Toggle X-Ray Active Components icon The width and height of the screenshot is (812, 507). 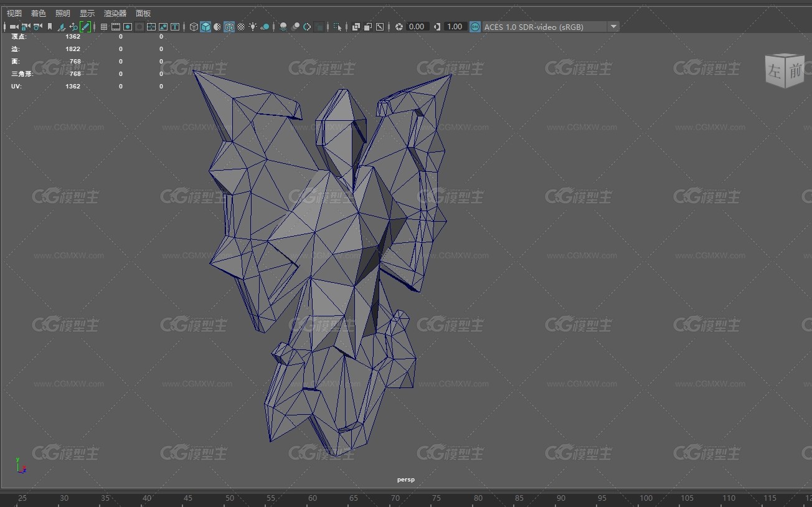pyautogui.click(x=368, y=27)
